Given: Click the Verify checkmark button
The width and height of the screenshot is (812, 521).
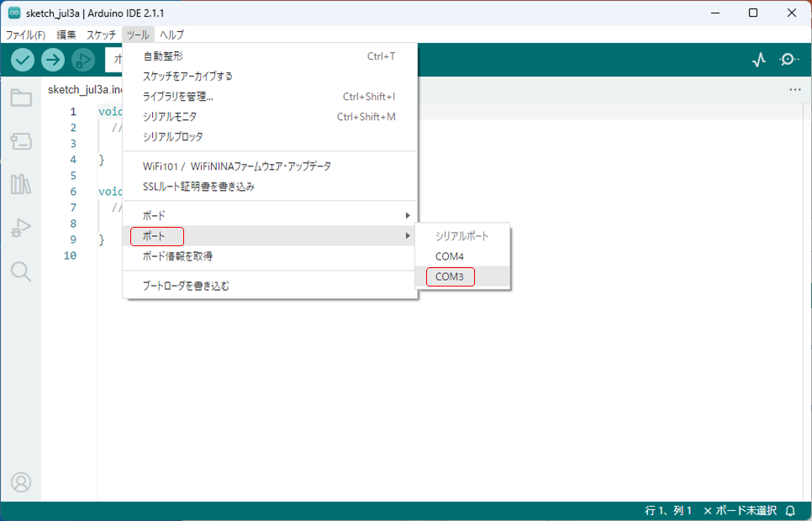Looking at the screenshot, I should 22,60.
